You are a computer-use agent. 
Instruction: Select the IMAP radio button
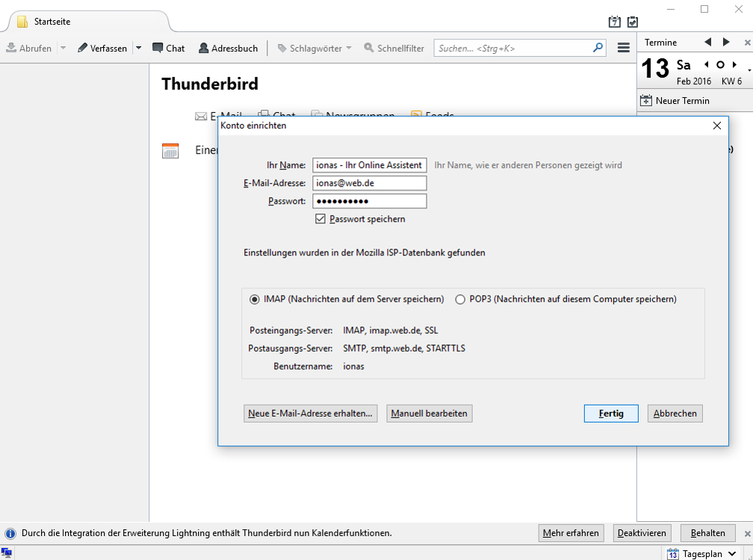(255, 299)
